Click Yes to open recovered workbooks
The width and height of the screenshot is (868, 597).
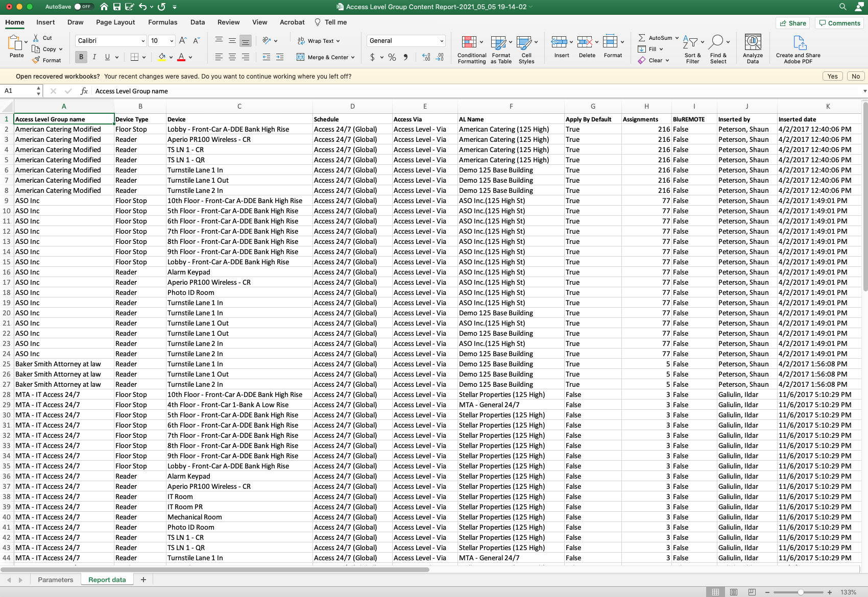point(832,76)
